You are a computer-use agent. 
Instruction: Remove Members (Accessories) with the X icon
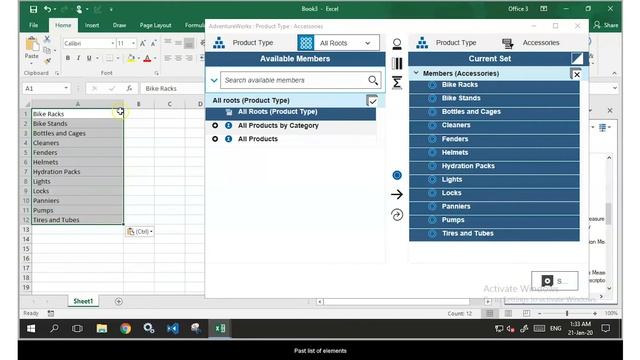tap(576, 75)
